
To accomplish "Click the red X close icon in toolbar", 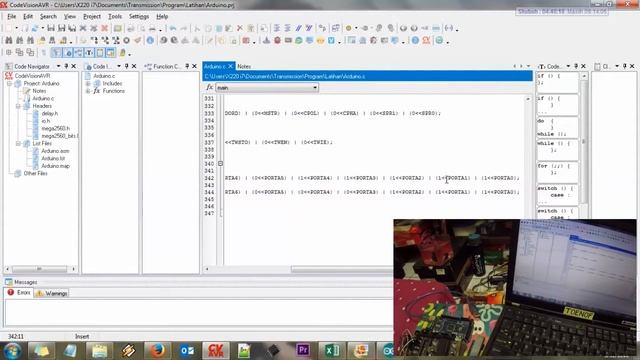I will (104, 28).
